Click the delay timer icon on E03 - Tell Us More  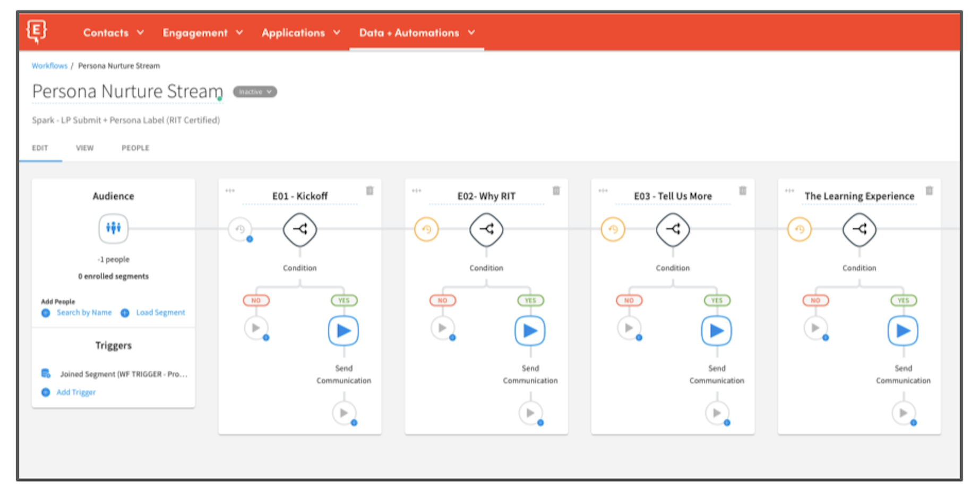click(x=613, y=229)
